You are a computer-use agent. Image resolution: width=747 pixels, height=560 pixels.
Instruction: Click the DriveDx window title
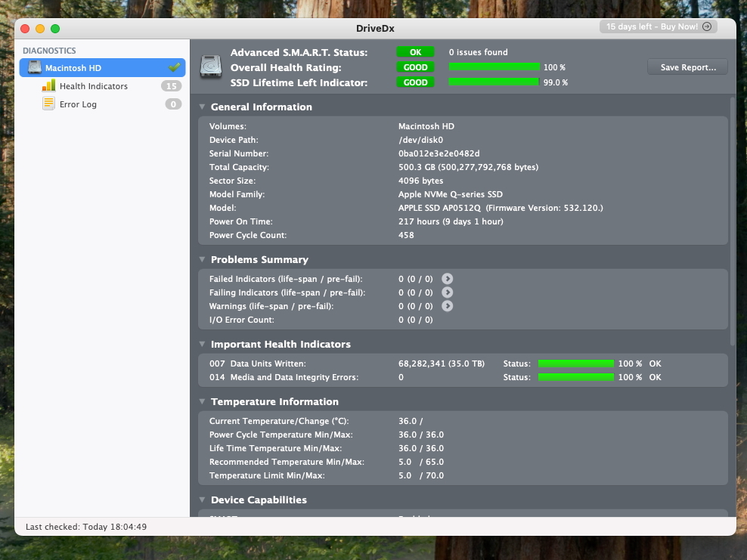pyautogui.click(x=375, y=28)
